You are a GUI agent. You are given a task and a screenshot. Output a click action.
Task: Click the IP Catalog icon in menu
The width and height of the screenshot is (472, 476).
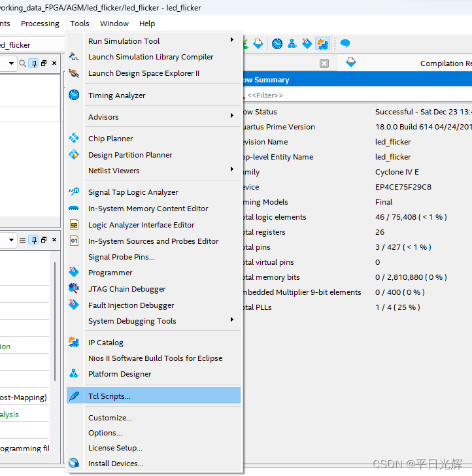(x=74, y=343)
